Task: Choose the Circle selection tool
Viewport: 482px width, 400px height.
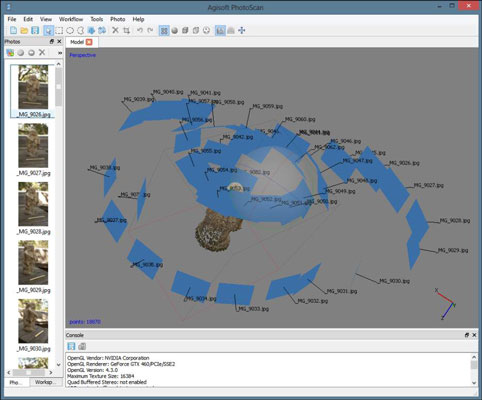Action: coord(70,31)
